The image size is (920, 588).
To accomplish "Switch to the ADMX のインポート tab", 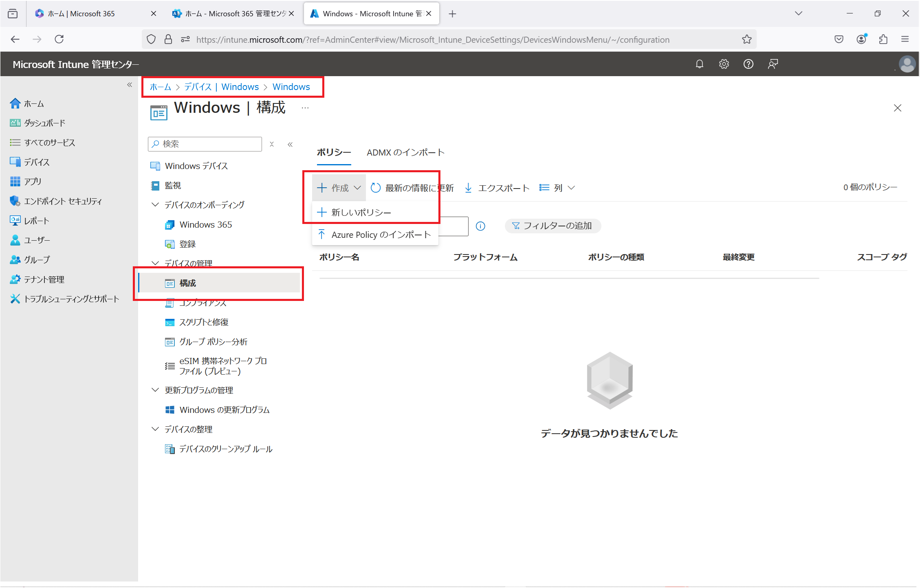I will pyautogui.click(x=405, y=153).
